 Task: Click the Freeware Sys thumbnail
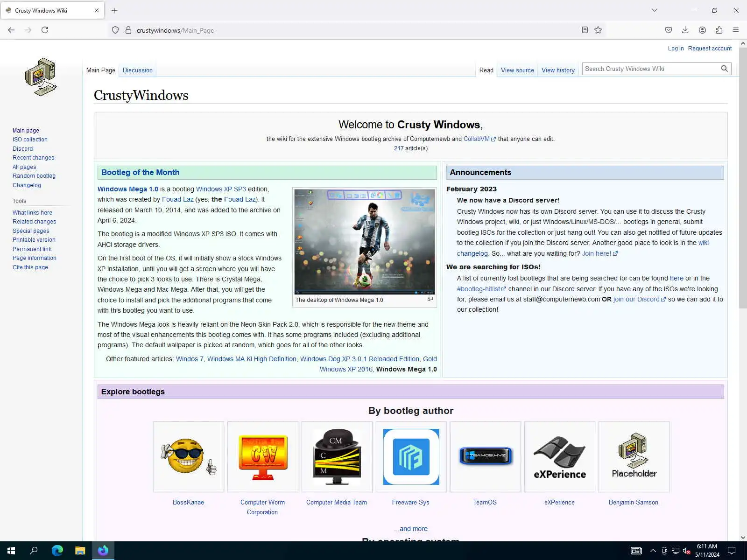[411, 457]
